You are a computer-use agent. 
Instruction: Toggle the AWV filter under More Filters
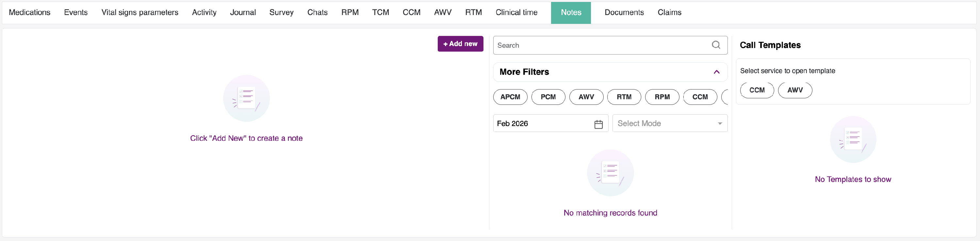pos(586,97)
